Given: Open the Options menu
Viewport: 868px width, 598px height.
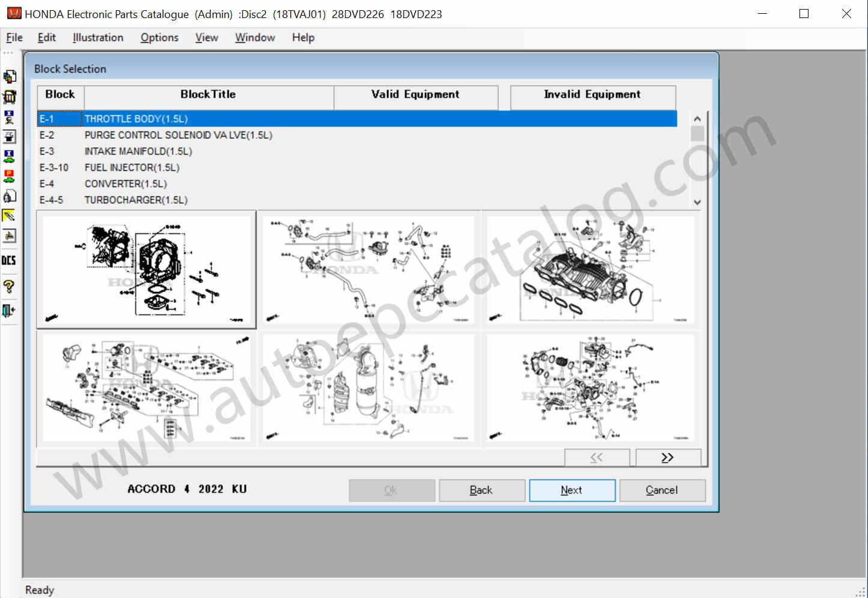Looking at the screenshot, I should 159,37.
